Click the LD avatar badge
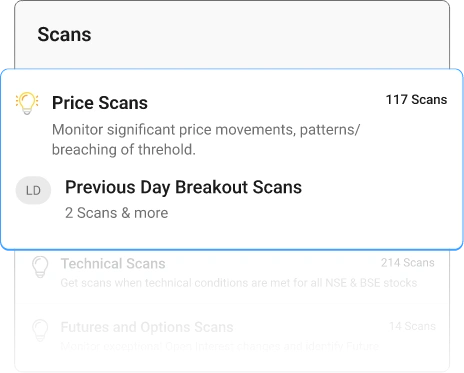The height and width of the screenshot is (373, 464). click(33, 190)
